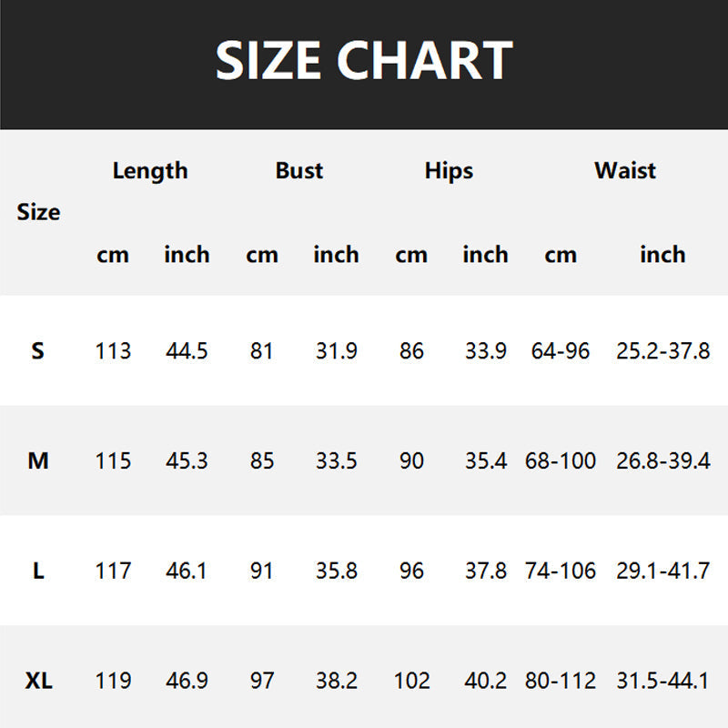728x728 pixels.
Task: Select the Bust column header
Action: point(299,170)
